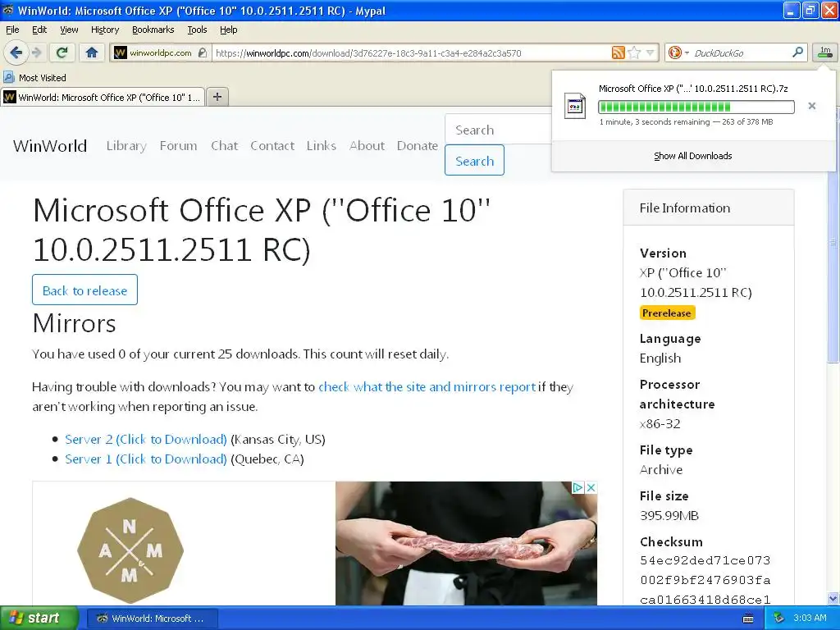This screenshot has width=840, height=630.
Task: Open the Tools menu
Action: click(x=197, y=30)
